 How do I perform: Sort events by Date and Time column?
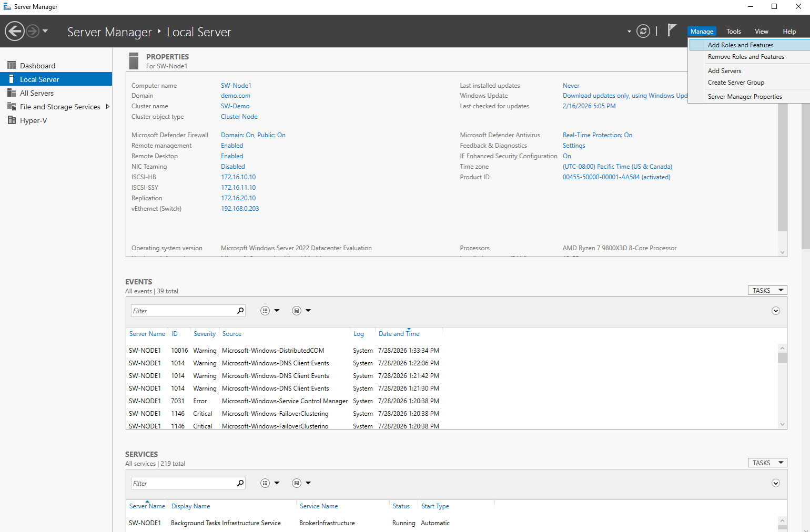tap(399, 334)
